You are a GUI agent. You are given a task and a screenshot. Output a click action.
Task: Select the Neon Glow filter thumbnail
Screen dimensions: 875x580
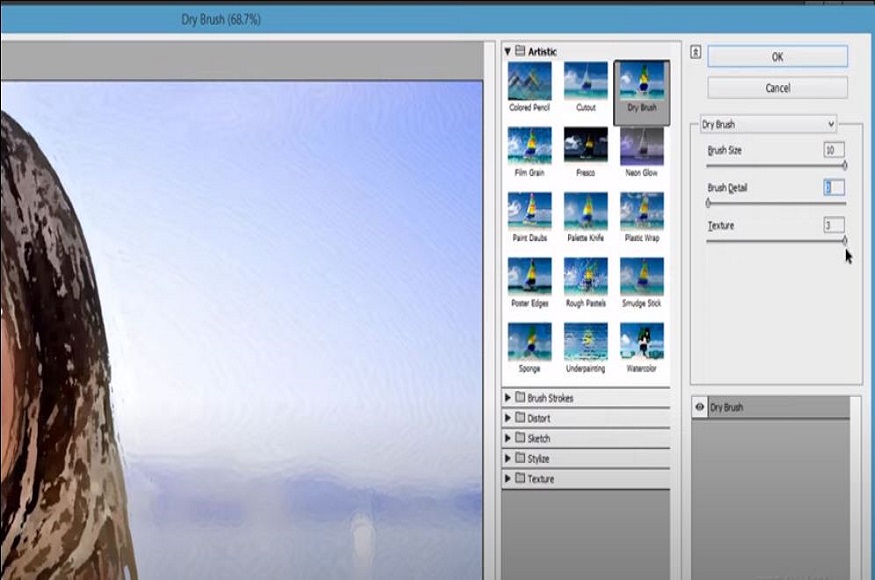pyautogui.click(x=642, y=146)
